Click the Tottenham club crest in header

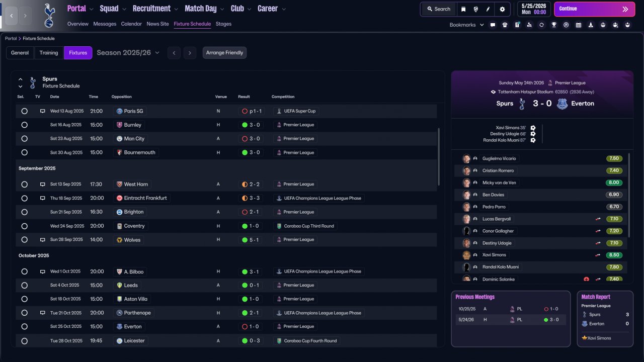point(49,15)
